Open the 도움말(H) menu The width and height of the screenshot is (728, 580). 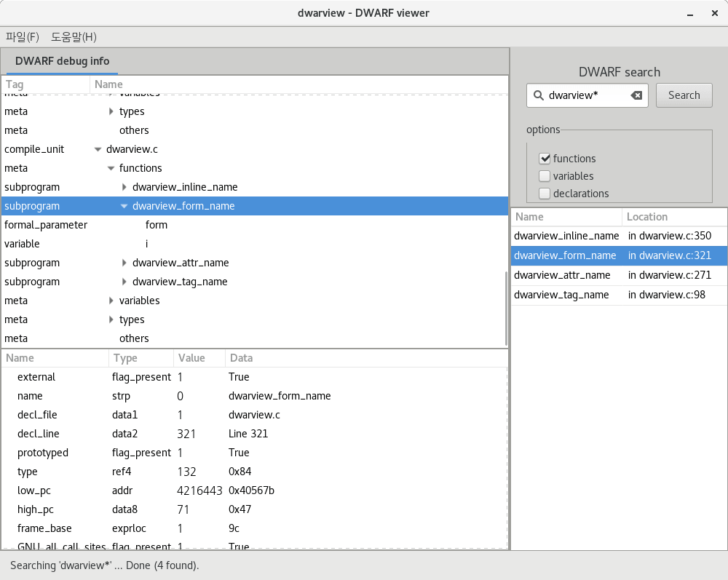pos(74,37)
